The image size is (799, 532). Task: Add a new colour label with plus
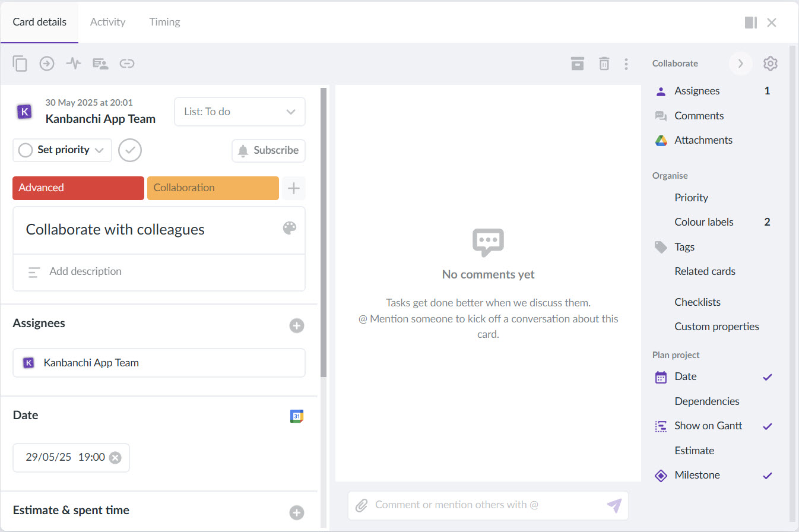pos(293,188)
